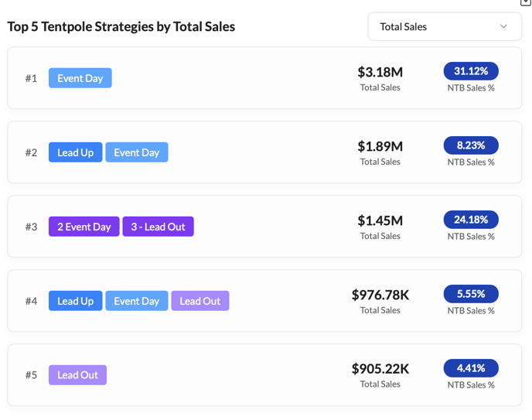Click the chevron arrow in Total Sales selector
This screenshot has height=420, width=532.
coord(503,26)
